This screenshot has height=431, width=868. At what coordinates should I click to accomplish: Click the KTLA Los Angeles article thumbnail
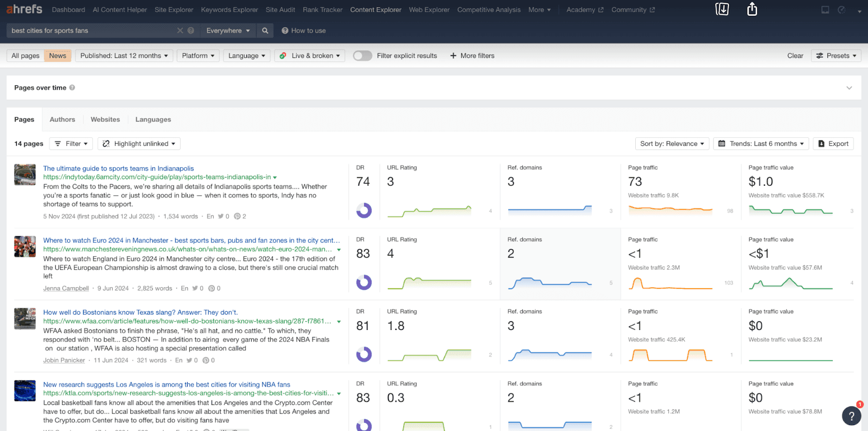pyautogui.click(x=25, y=391)
